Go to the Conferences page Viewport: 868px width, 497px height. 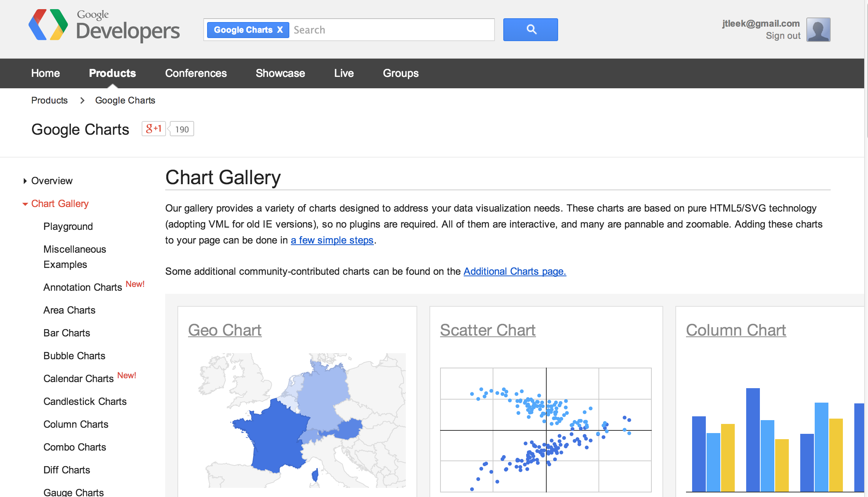coord(196,73)
